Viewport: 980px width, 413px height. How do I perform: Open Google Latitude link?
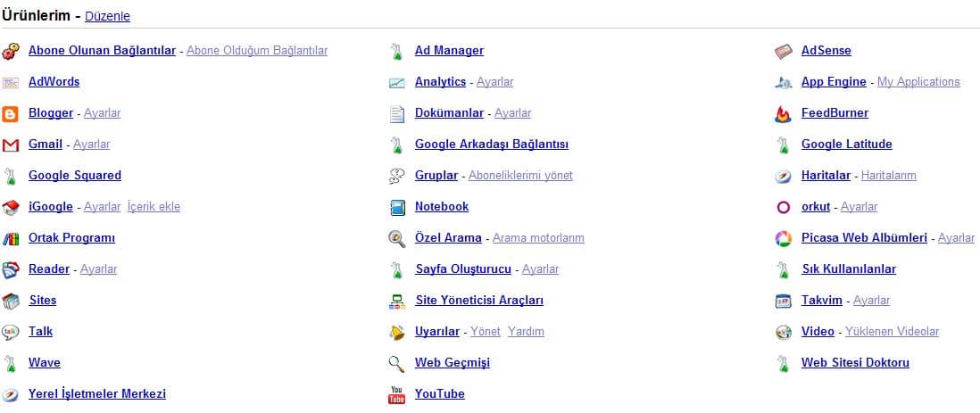click(x=847, y=145)
